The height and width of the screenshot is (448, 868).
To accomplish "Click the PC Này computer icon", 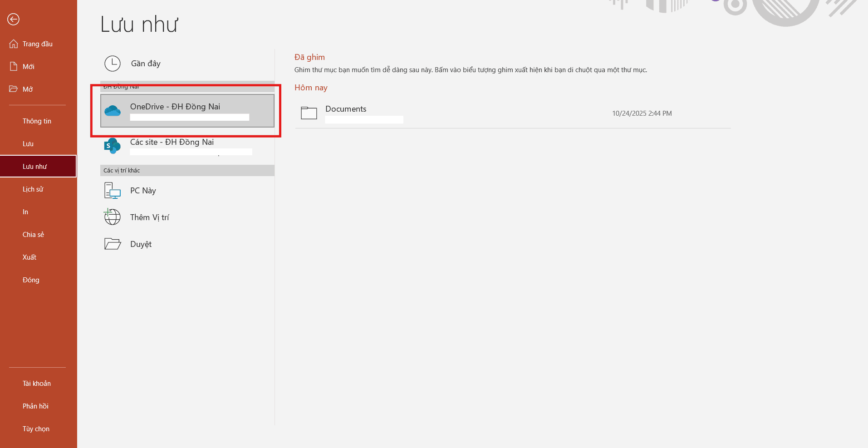I will tap(113, 191).
